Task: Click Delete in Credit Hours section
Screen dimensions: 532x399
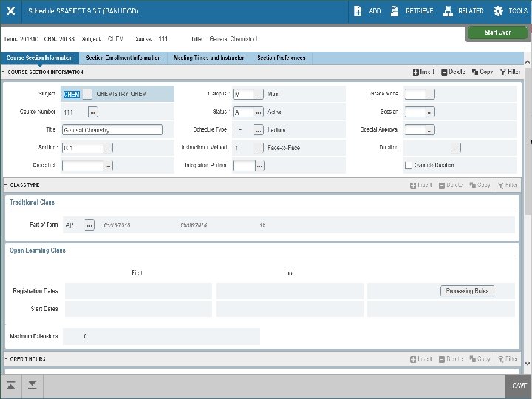Action: coord(451,359)
